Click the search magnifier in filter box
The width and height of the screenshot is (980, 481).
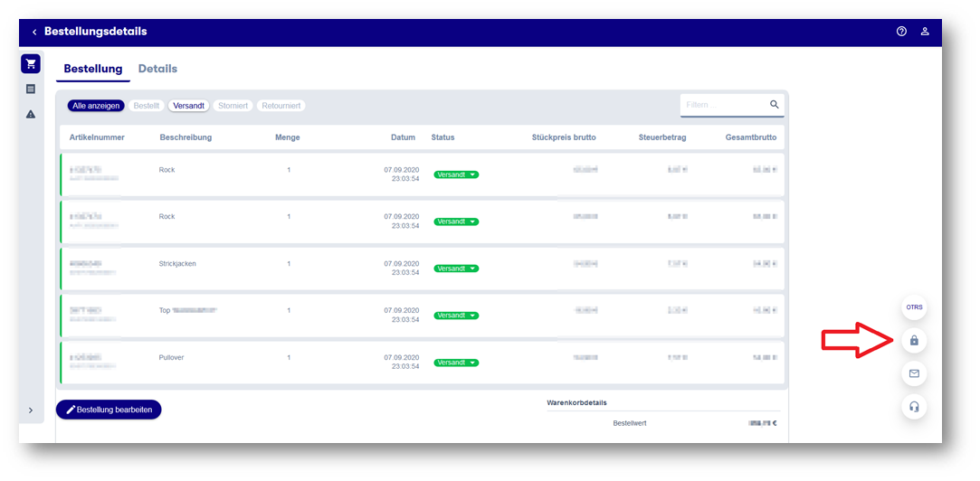point(775,105)
